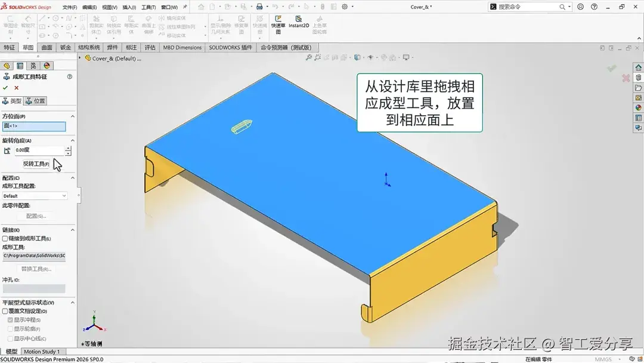The image size is (644, 363).
Task: Switch to the 特征 ribbon tab
Action: 9,47
